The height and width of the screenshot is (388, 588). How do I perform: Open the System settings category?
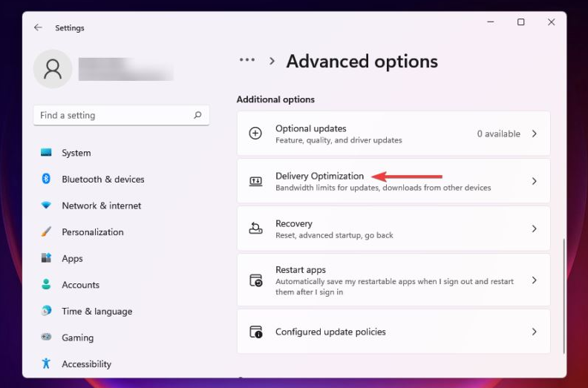click(76, 153)
